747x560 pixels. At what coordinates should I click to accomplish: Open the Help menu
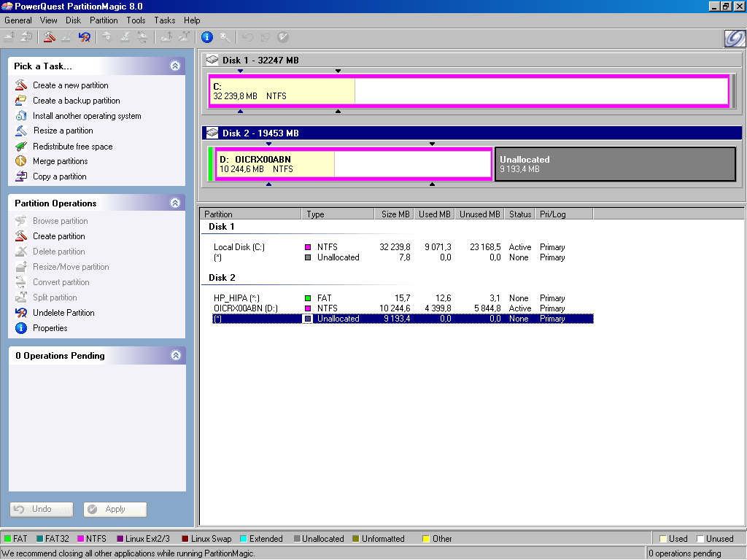click(192, 20)
